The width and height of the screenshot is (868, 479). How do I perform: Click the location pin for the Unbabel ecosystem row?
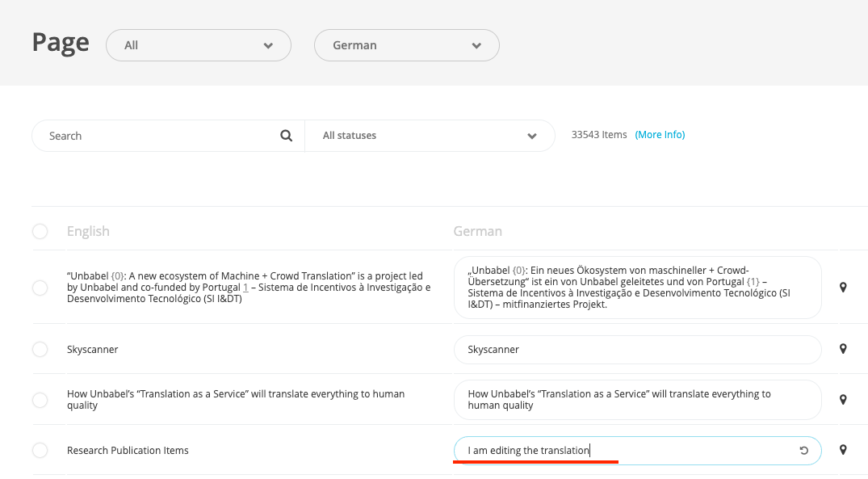(x=843, y=288)
